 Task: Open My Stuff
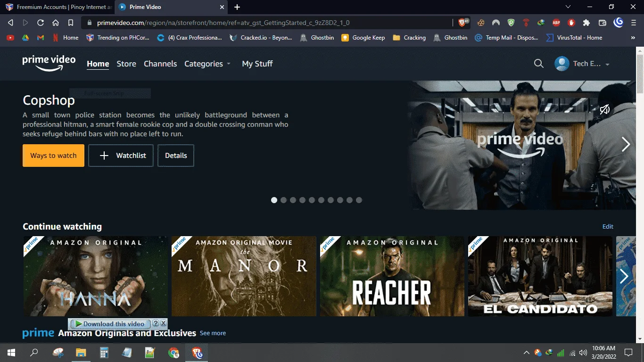tap(257, 64)
